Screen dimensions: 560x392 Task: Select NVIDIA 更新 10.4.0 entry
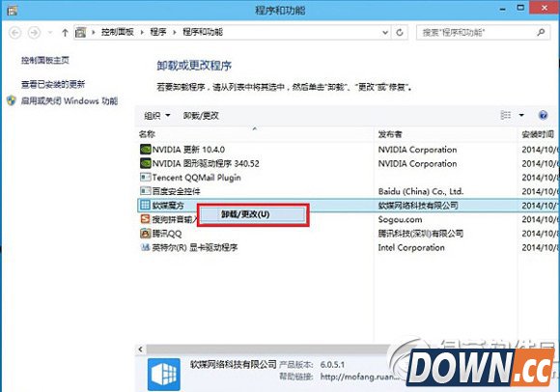pos(188,150)
